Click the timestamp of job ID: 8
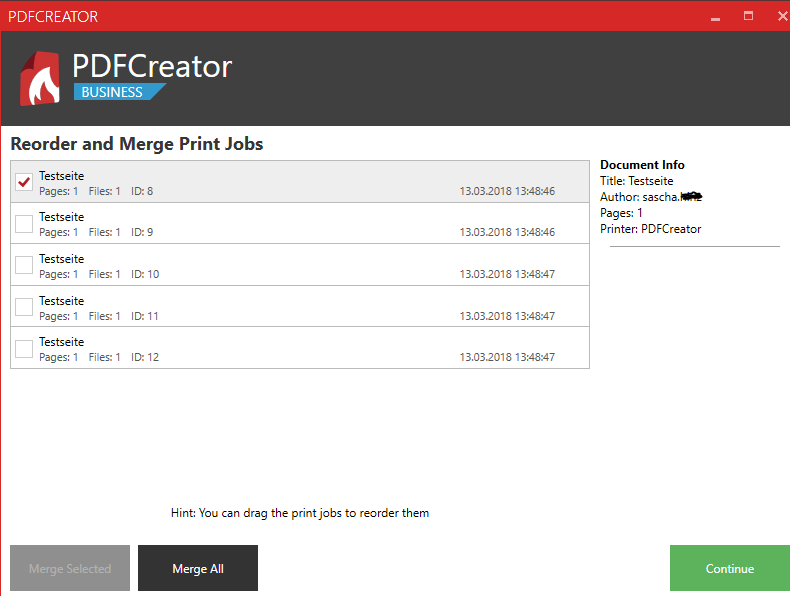The width and height of the screenshot is (790, 596). [507, 191]
